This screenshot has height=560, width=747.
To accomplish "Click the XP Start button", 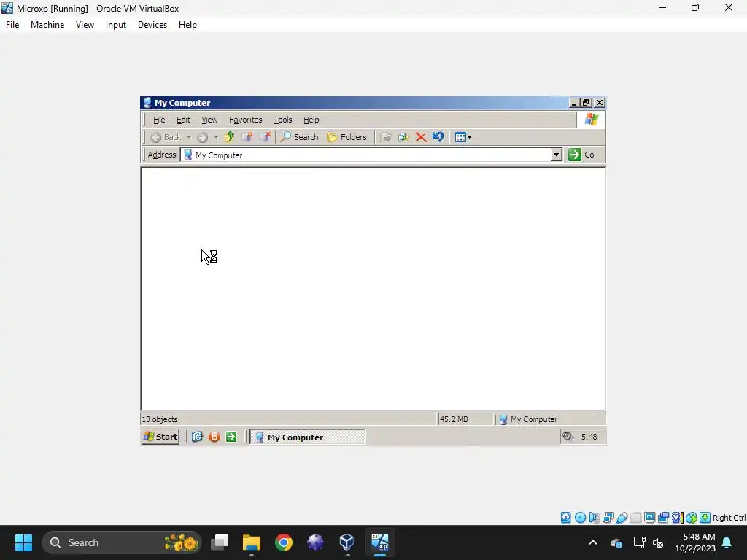I will [160, 437].
